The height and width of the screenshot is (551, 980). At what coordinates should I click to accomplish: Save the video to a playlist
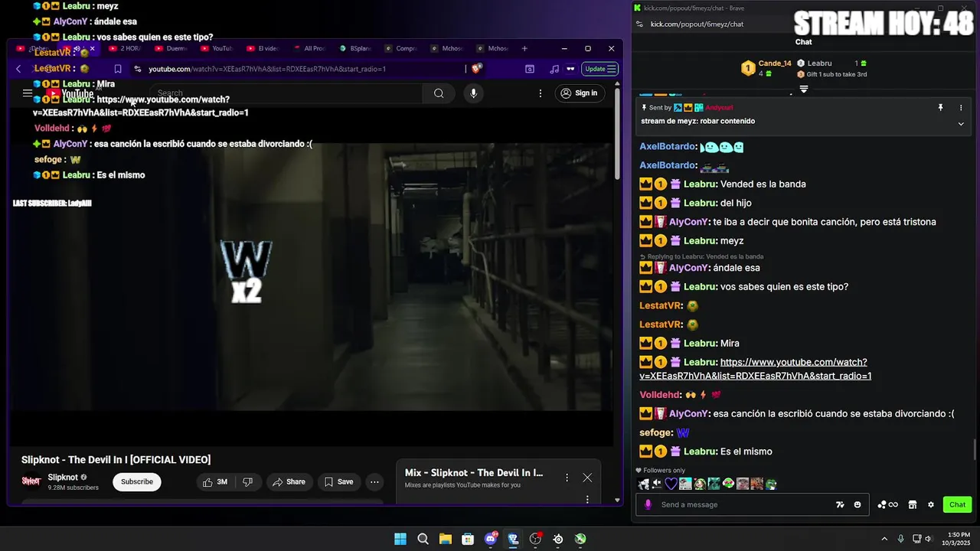(x=338, y=481)
